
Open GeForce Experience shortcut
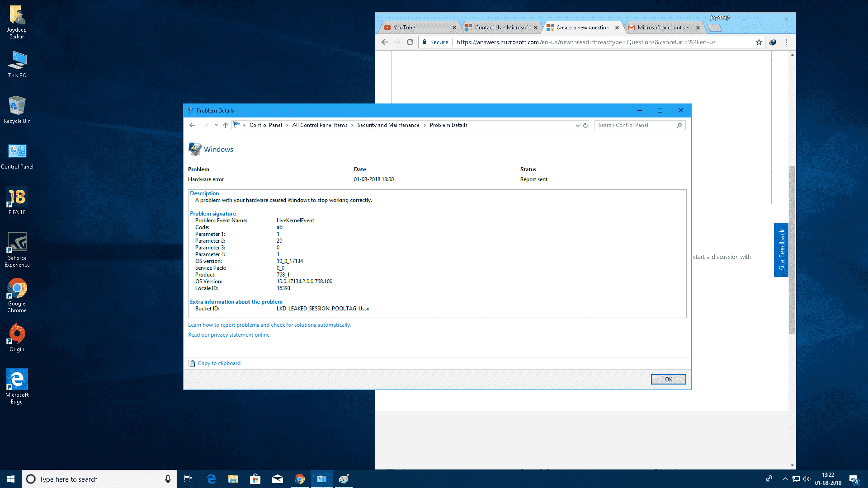(17, 249)
